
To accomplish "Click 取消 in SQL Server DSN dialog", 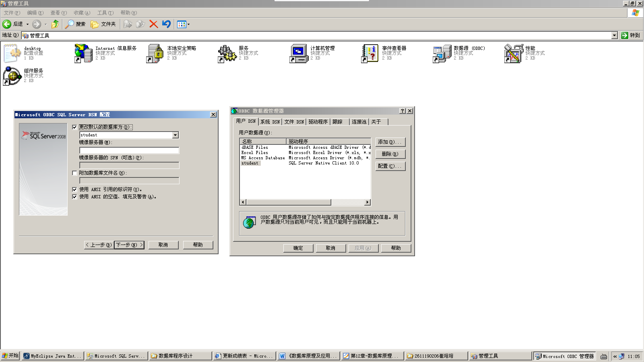I will click(x=163, y=245).
